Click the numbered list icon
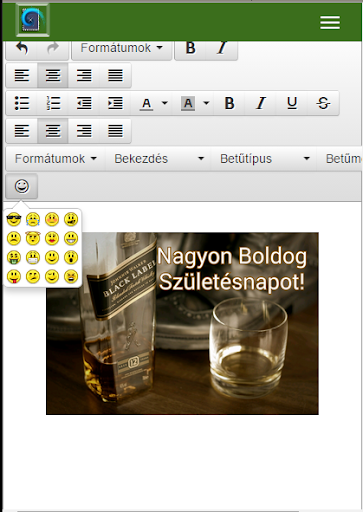 [53, 103]
